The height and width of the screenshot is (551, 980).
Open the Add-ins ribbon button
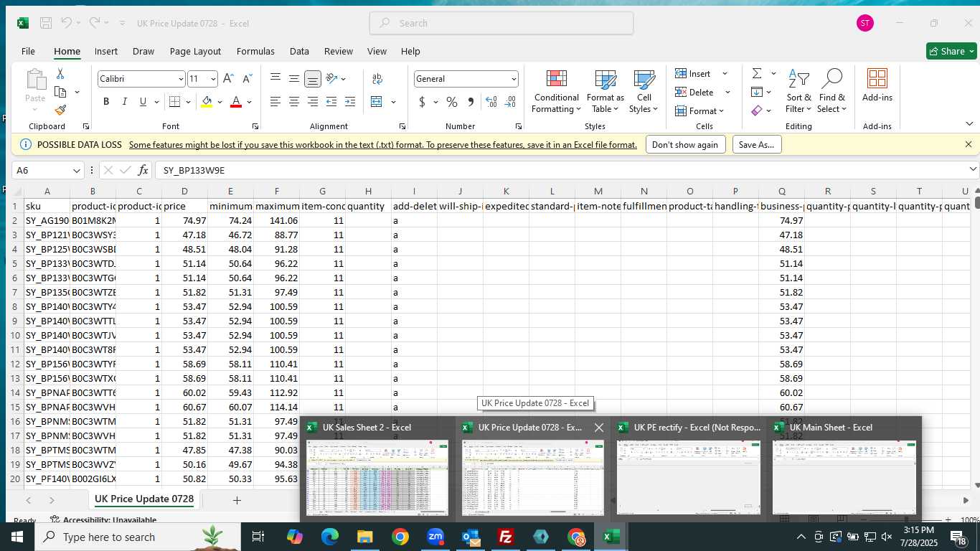pyautogui.click(x=877, y=86)
